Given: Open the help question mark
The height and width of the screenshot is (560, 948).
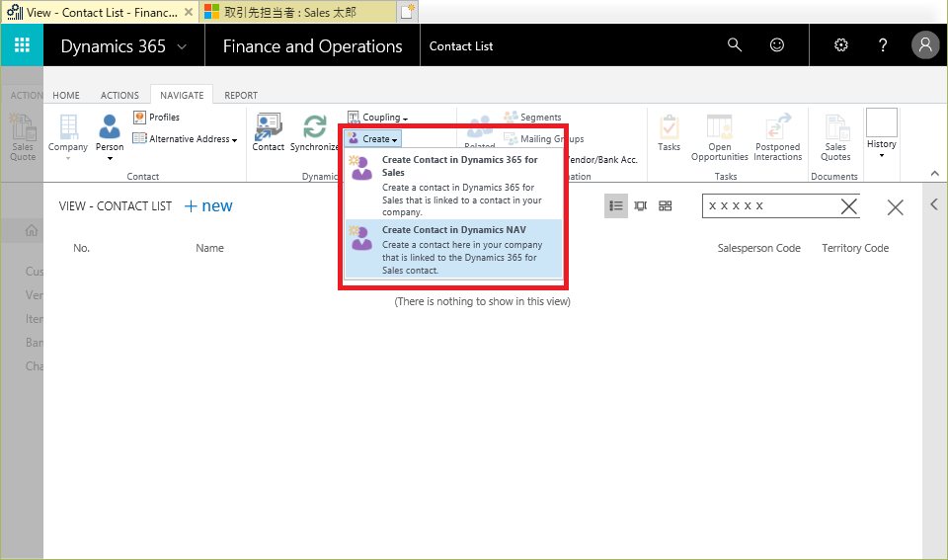Looking at the screenshot, I should 883,44.
